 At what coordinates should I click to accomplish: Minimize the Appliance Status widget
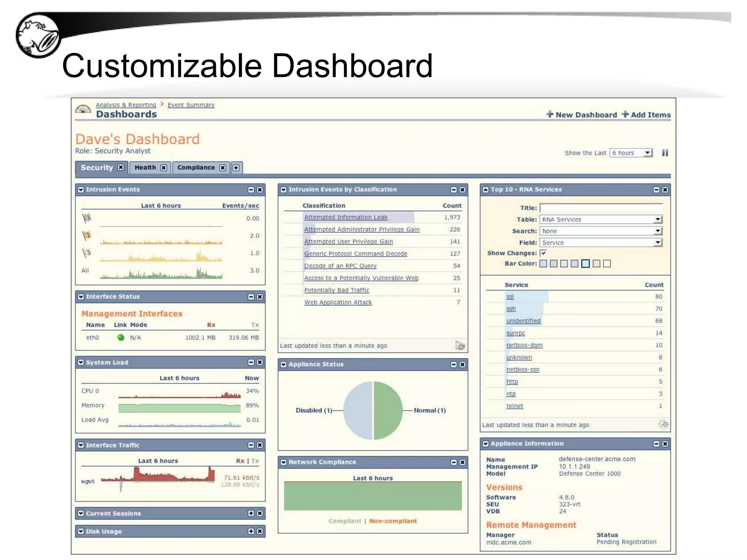(454, 365)
